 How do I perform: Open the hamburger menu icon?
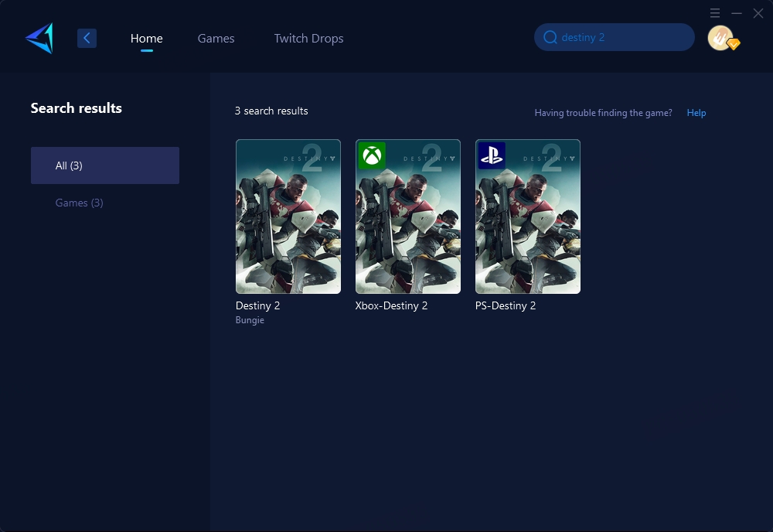pyautogui.click(x=715, y=13)
